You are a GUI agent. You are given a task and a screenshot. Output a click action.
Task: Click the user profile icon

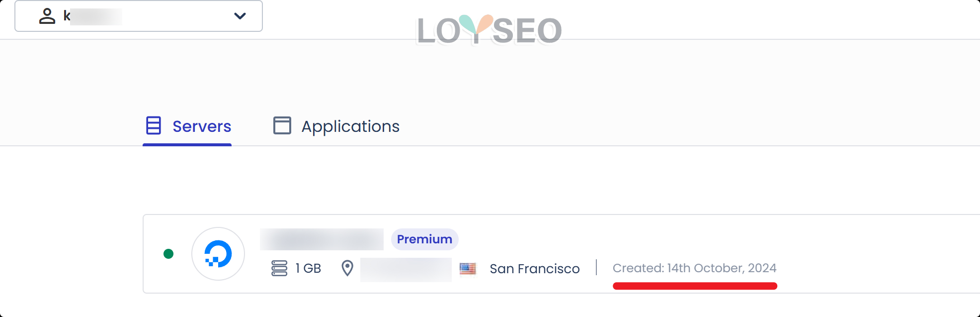tap(47, 16)
